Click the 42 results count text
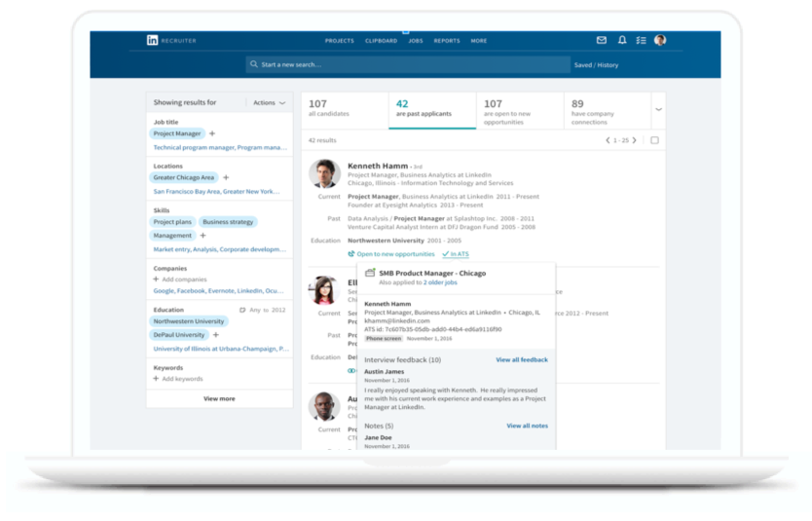Viewport: 812px width, 521px height. point(322,140)
